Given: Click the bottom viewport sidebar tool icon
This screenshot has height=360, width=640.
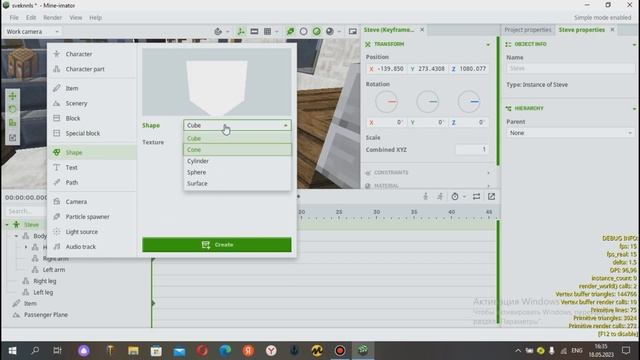Looking at the screenshot, I should pyautogui.click(x=13, y=138).
